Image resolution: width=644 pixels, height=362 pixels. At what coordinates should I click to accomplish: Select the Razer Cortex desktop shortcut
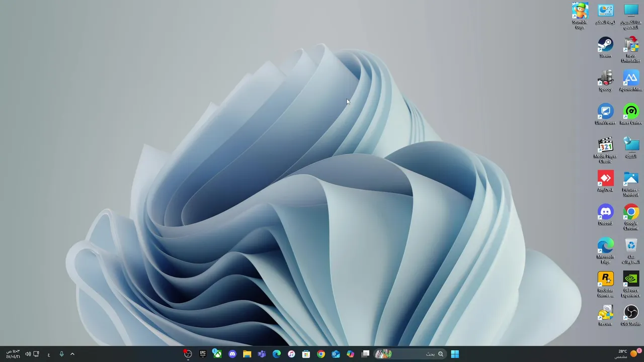(x=631, y=114)
